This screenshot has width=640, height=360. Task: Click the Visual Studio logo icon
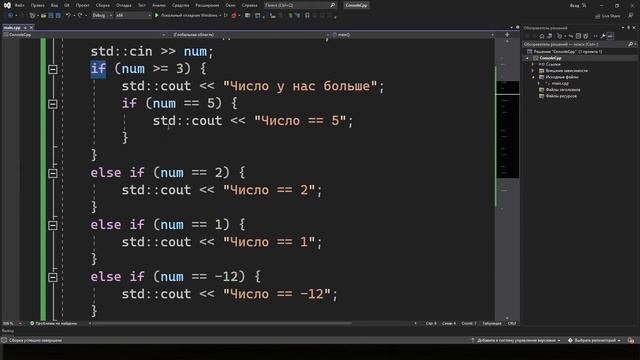pos(7,5)
